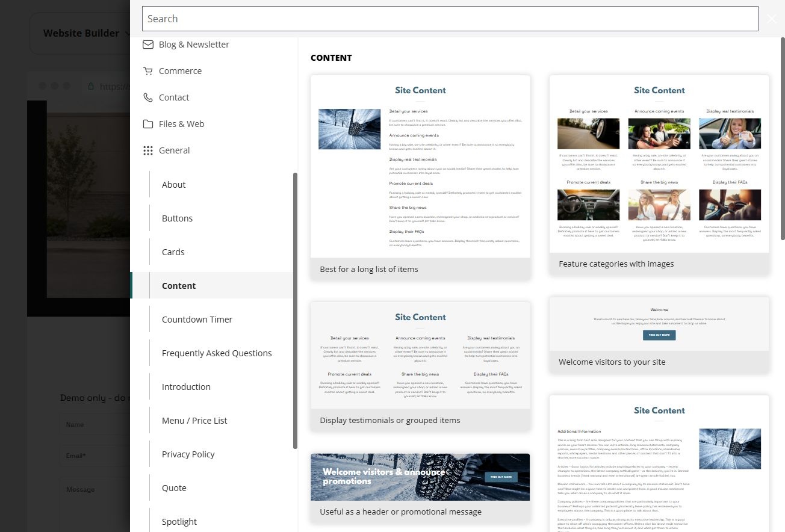
Task: Select the Additional Information Site Content layout
Action: click(659, 463)
